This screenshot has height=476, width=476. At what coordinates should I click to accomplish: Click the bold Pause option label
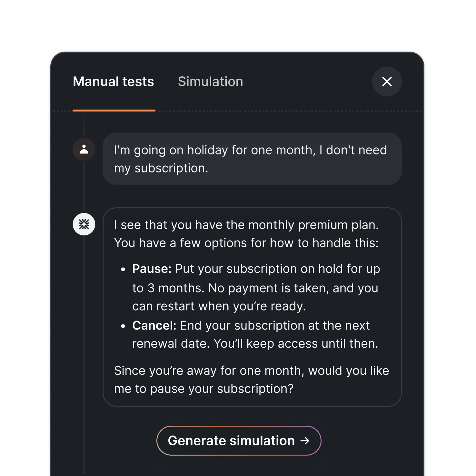(x=151, y=268)
